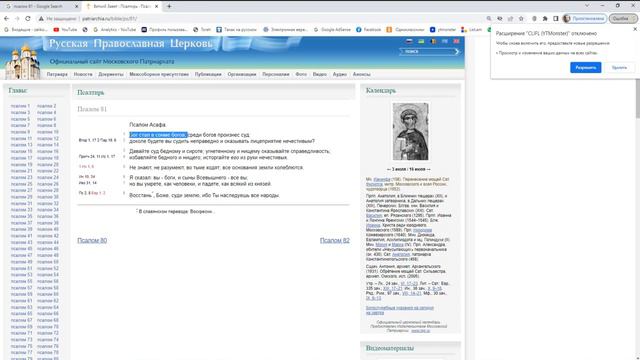Click the Удалить button in popup
The image size is (640, 360).
click(619, 67)
